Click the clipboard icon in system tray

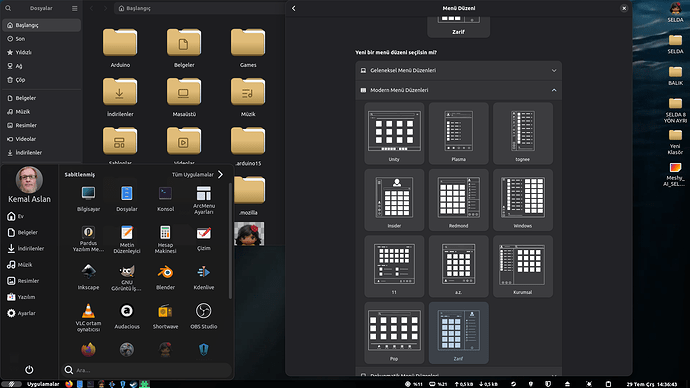pos(608,384)
